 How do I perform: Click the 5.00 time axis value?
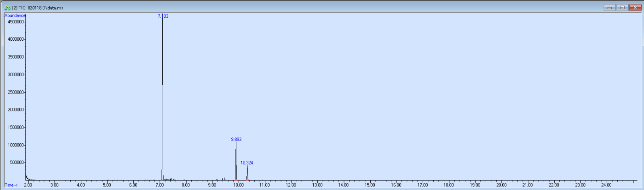tap(107, 185)
